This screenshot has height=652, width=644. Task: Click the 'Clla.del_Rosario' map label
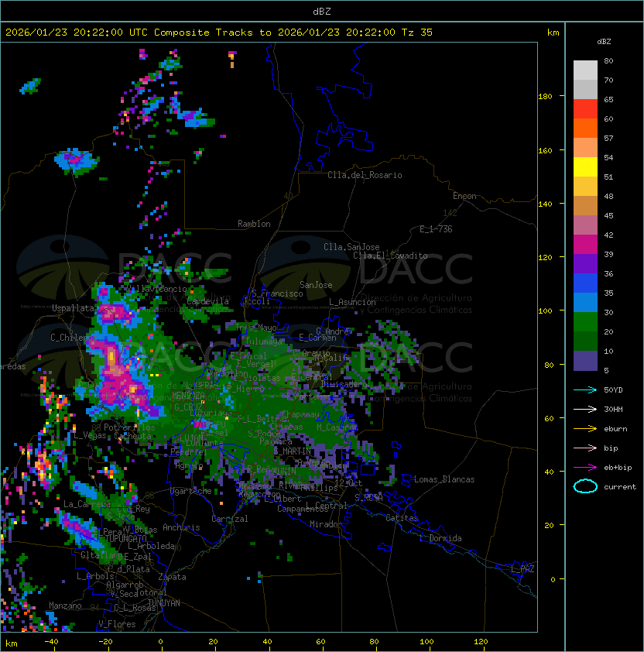(x=365, y=175)
